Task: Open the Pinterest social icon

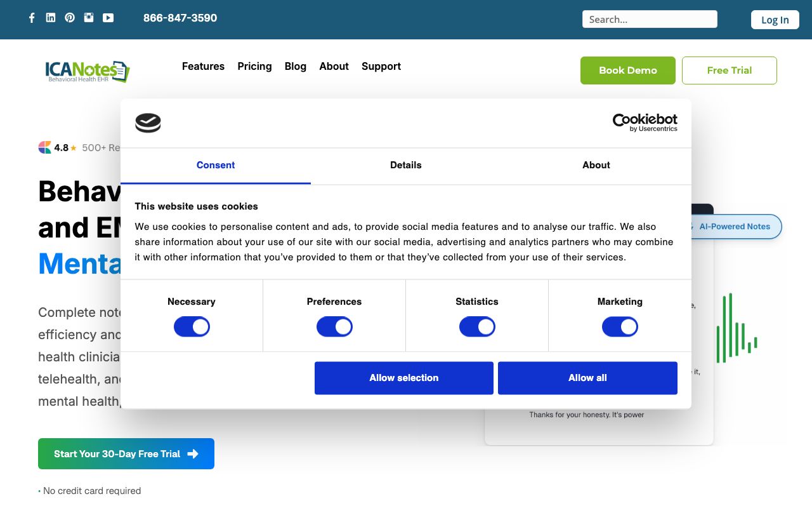Action: click(x=70, y=18)
